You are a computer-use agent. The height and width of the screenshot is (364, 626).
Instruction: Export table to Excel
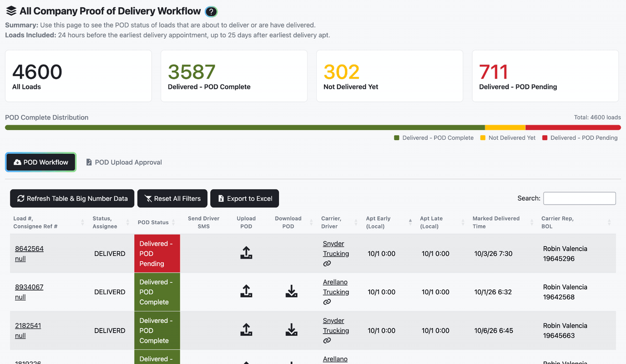(x=245, y=198)
